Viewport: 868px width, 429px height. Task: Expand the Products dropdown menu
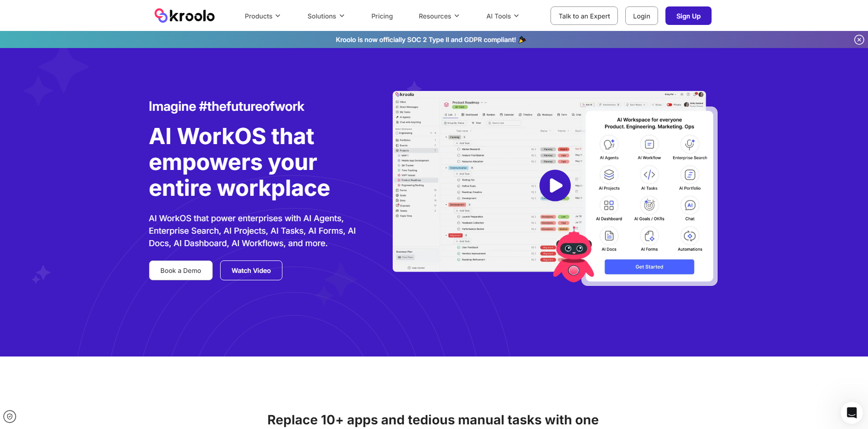[262, 16]
